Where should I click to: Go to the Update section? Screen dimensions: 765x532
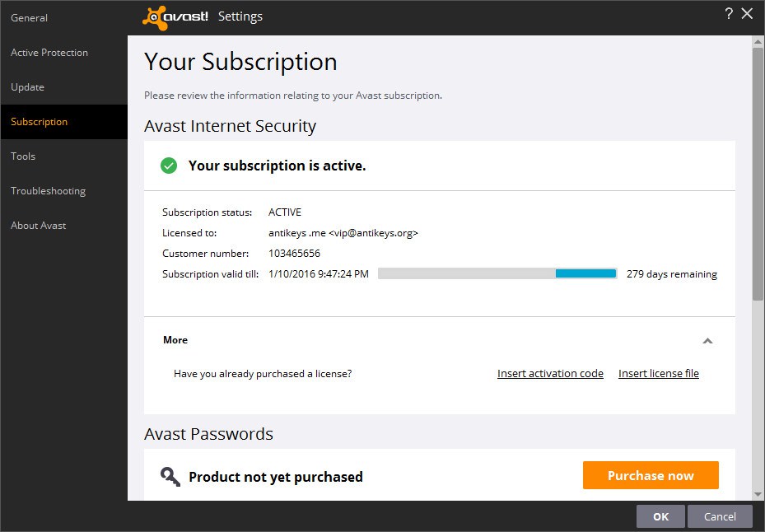27,87
